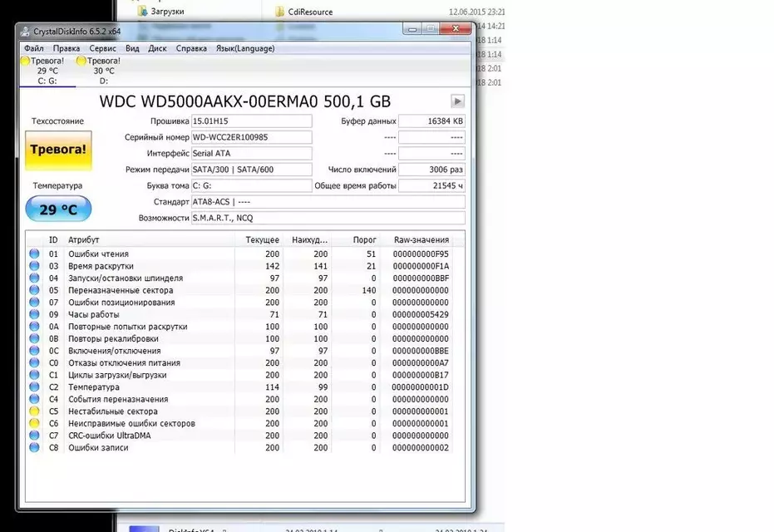Click status dot for Отказы отключения питания row

coord(34,362)
